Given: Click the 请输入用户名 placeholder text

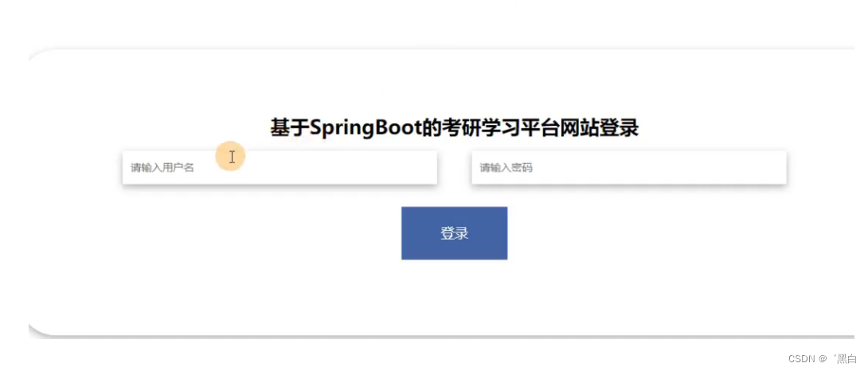Looking at the screenshot, I should [162, 168].
